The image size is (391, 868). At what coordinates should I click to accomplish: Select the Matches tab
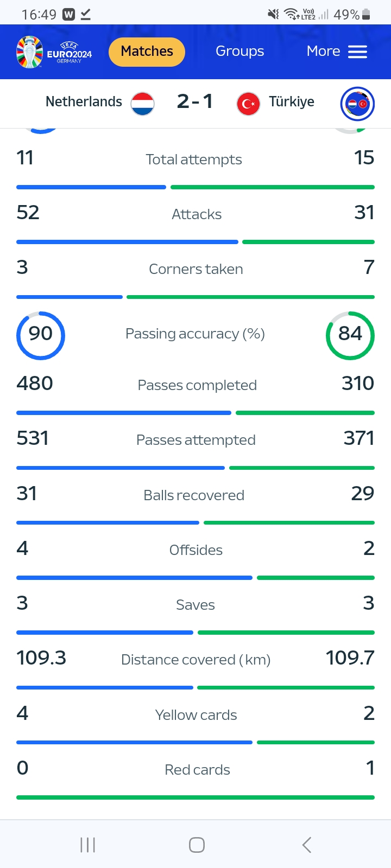pos(147,52)
